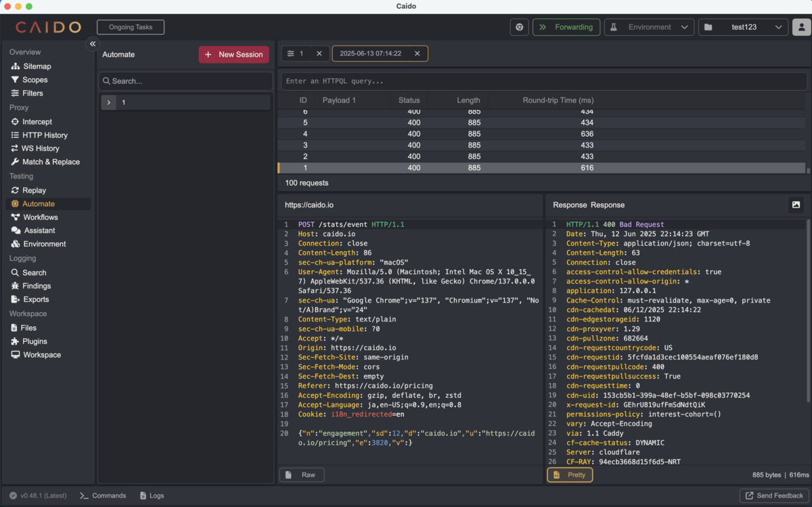Click the image preview icon in response pane
The image size is (812, 507).
point(796,204)
